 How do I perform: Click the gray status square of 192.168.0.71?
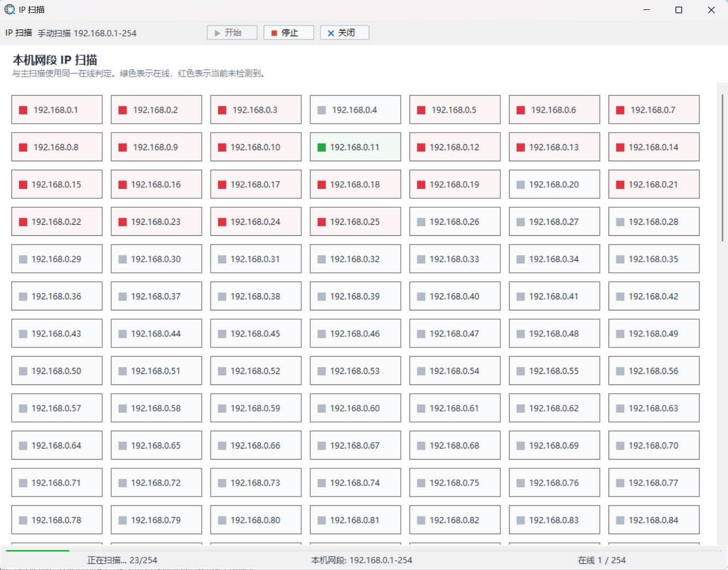(23, 483)
